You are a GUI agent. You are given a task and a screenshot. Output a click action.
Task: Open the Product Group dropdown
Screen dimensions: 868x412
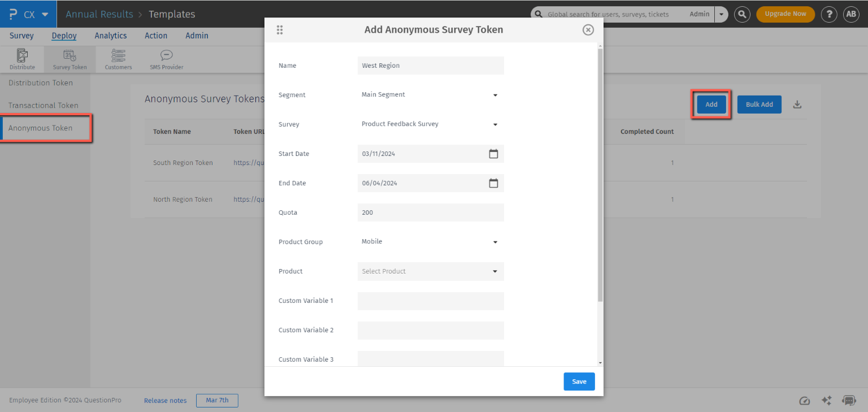pyautogui.click(x=494, y=242)
